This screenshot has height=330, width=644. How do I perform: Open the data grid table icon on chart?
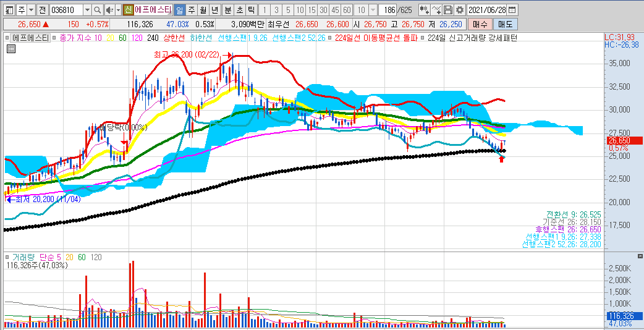[x=11, y=49]
